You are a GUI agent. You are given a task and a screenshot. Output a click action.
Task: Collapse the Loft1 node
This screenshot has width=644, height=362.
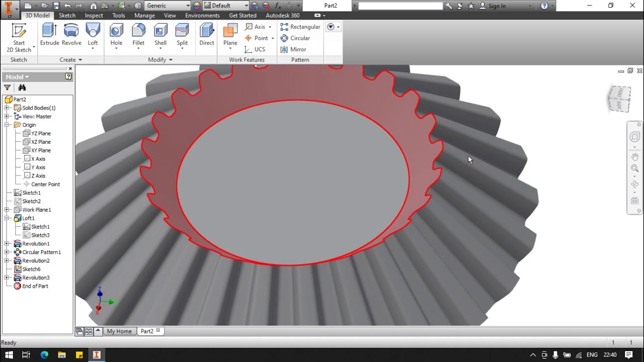tap(7, 218)
